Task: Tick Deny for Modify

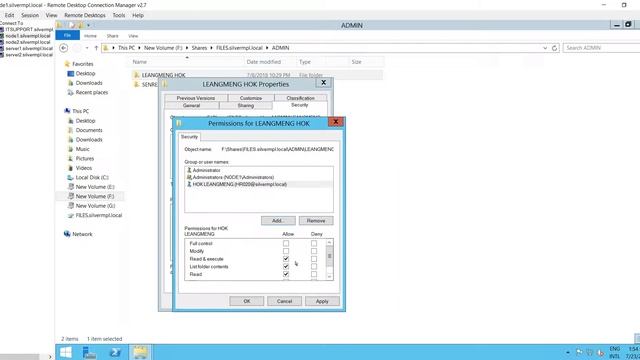Action: click(x=313, y=251)
